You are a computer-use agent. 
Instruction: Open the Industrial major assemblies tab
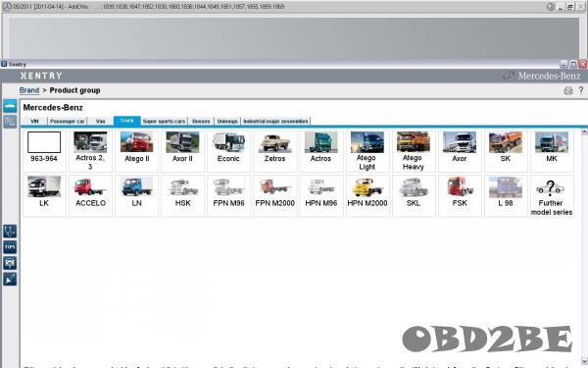click(x=275, y=122)
